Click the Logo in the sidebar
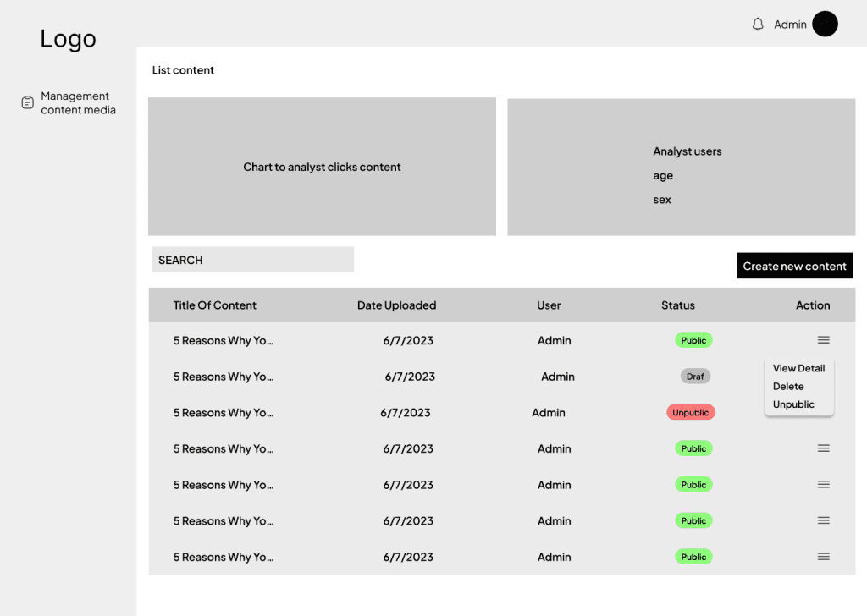The height and width of the screenshot is (616, 867). [x=68, y=39]
